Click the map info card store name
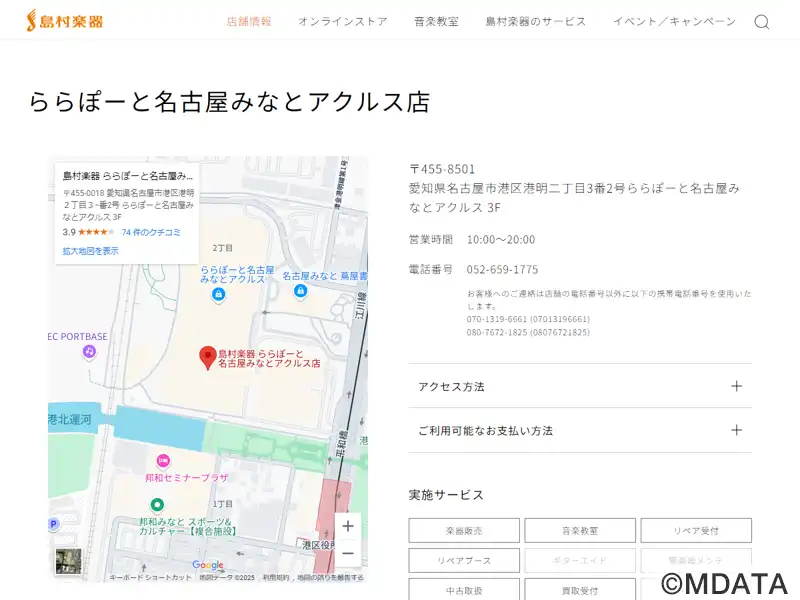This screenshot has height=600, width=800. point(128,176)
